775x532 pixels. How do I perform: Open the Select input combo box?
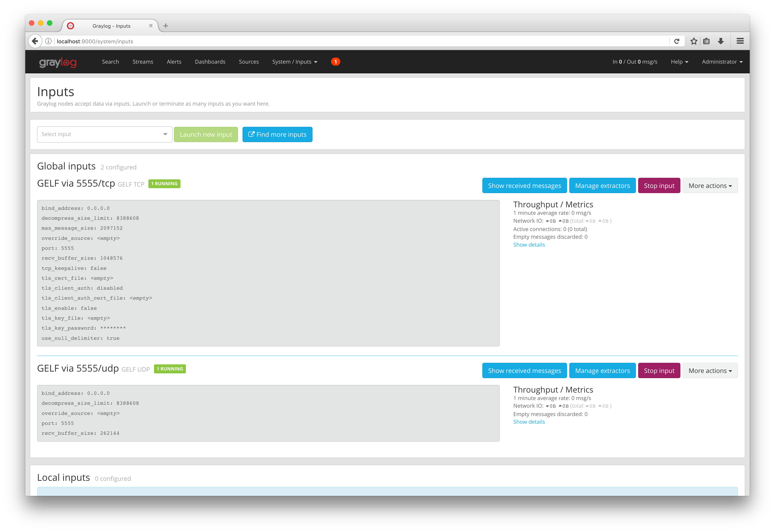click(x=104, y=134)
